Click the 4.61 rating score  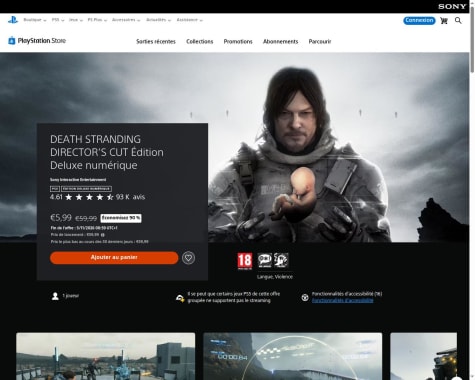coord(56,197)
